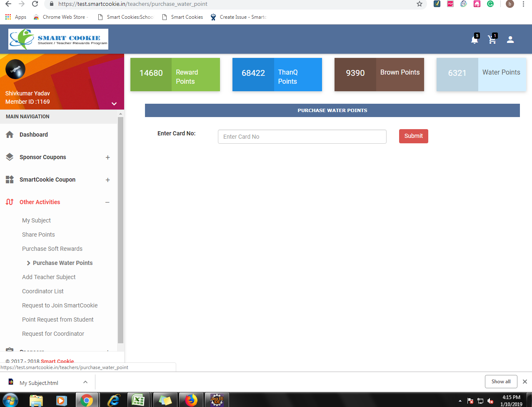The image size is (532, 407).
Task: Expand the Sponsor Coupons menu
Action: (107, 157)
